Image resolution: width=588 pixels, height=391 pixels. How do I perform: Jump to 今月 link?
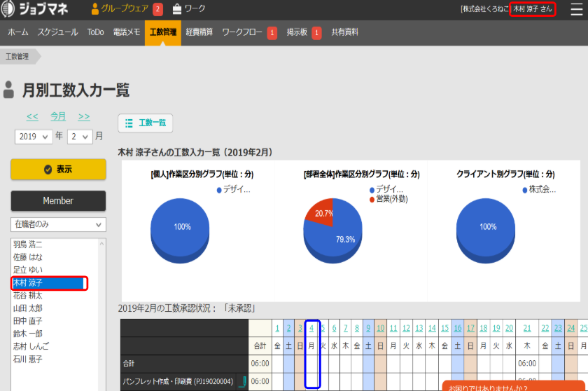point(58,117)
